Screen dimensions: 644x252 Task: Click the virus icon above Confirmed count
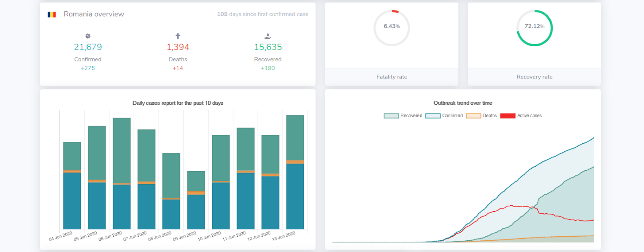tap(88, 36)
